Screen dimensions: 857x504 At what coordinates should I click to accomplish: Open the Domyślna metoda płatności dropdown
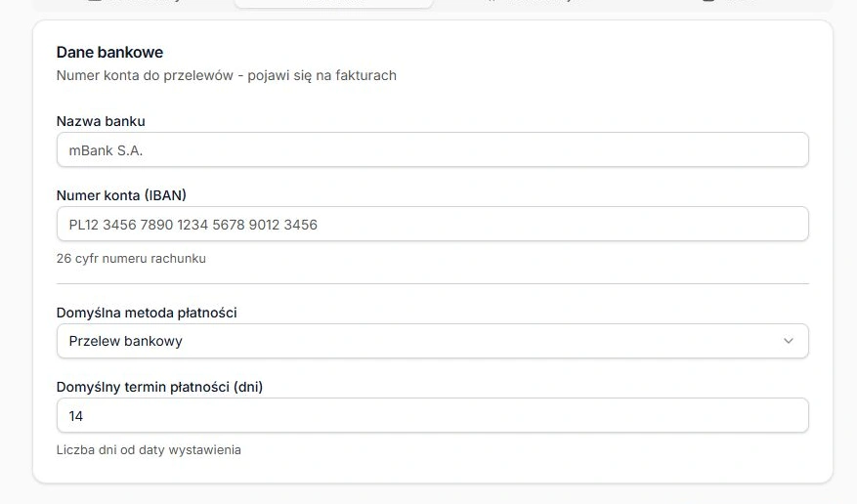coord(432,341)
